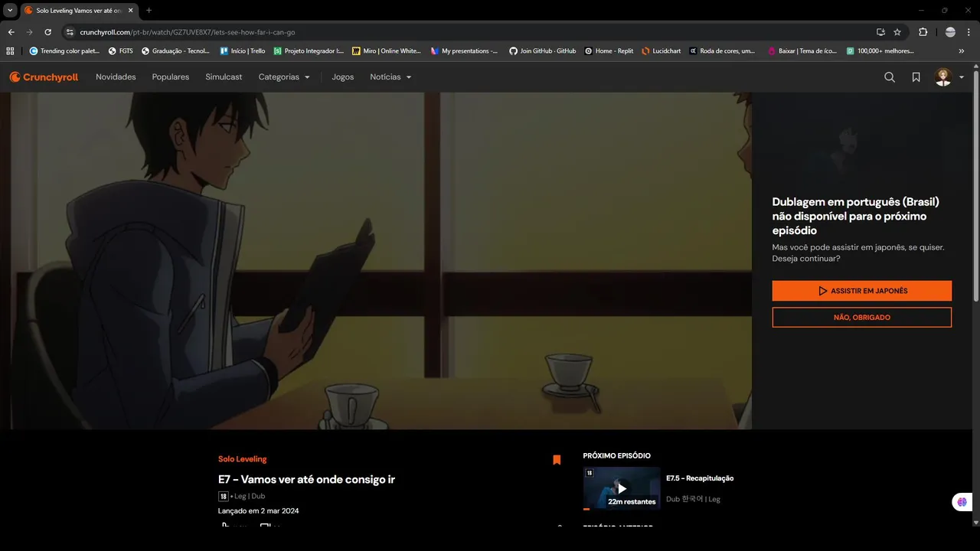Open the Simulcast page
The height and width of the screenshot is (551, 980).
(x=224, y=77)
